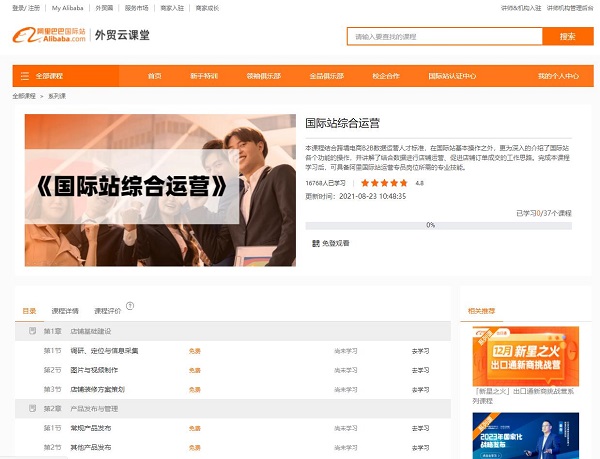Click the Alibaba.com logo
Screen dimensions: 600x459
pos(49,36)
